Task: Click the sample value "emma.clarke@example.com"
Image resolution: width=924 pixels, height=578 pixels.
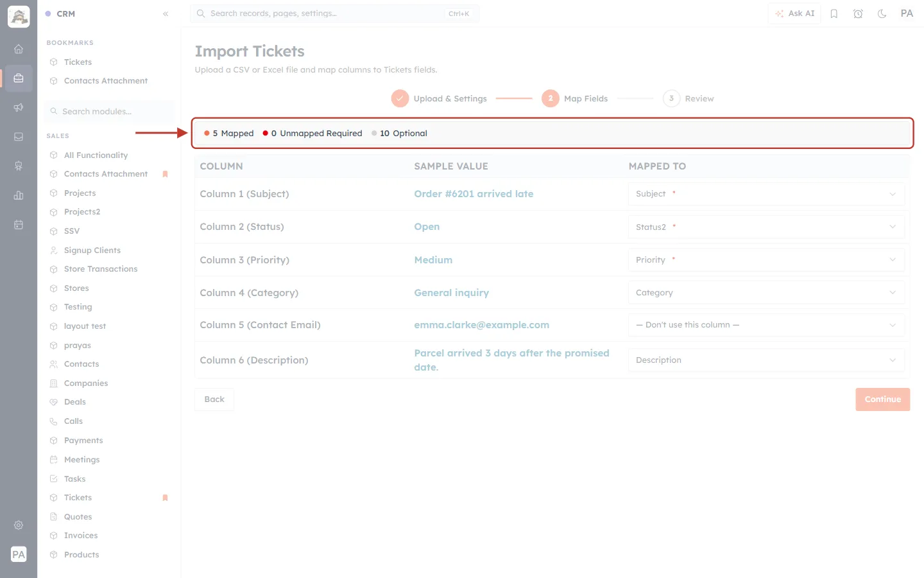Action: 482,325
